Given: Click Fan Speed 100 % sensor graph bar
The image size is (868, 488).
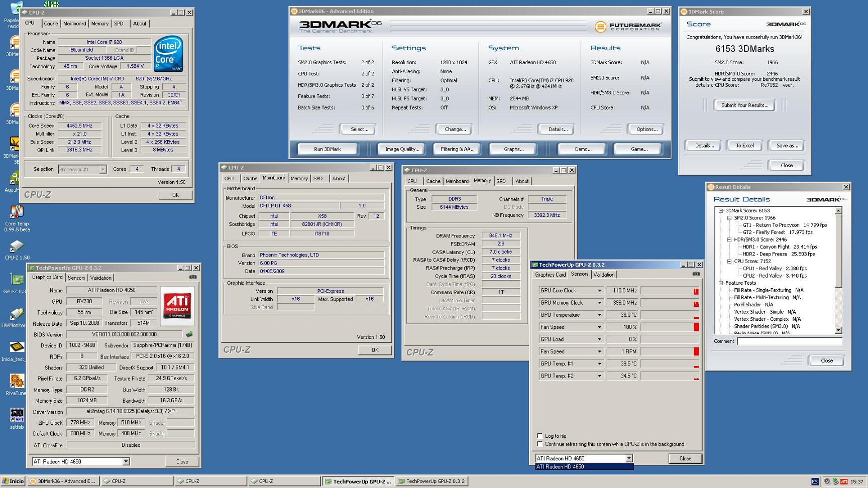Looking at the screenshot, I should [670, 327].
